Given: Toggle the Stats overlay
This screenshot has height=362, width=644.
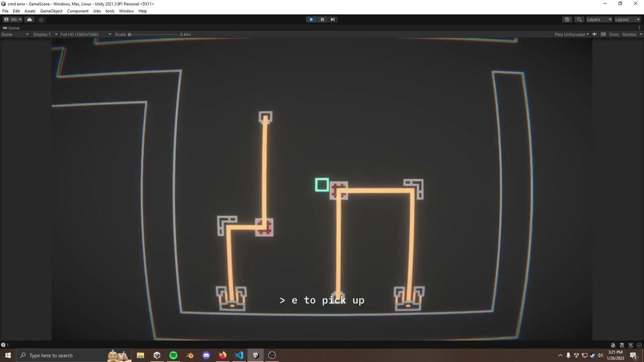Looking at the screenshot, I should 613,34.
